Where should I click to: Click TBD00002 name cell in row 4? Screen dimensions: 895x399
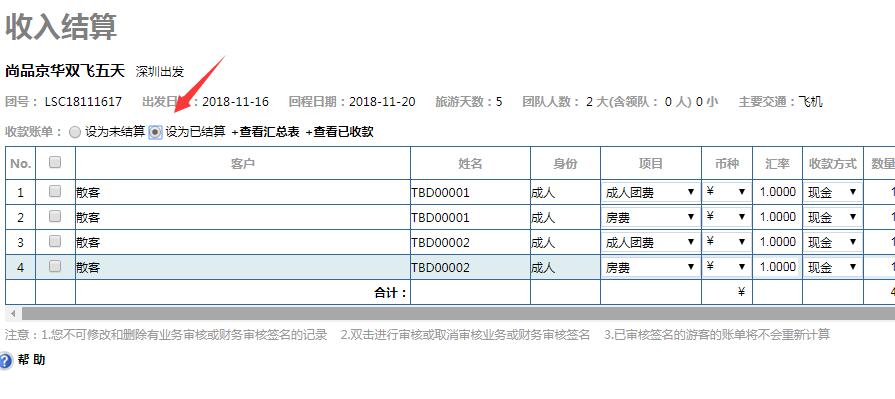pyautogui.click(x=470, y=267)
